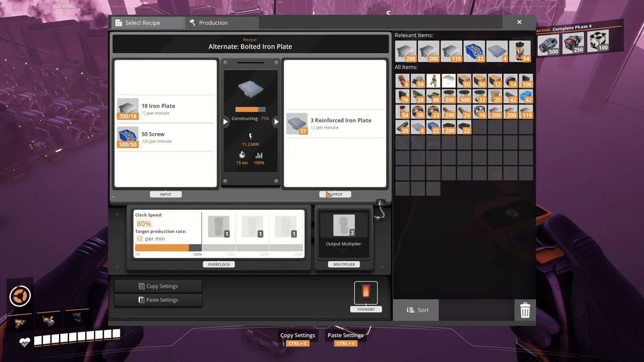Viewport: 644px width, 362px height.
Task: Click the 11.2 MW power reading
Action: click(x=250, y=144)
